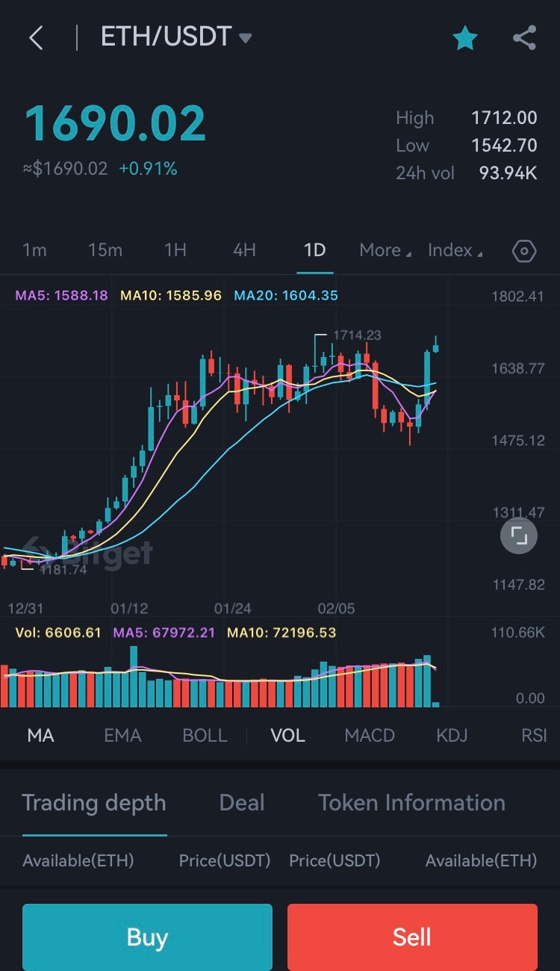This screenshot has width=560, height=971.
Task: Favorite ETH/USDT with the star icon
Action: coord(464,38)
